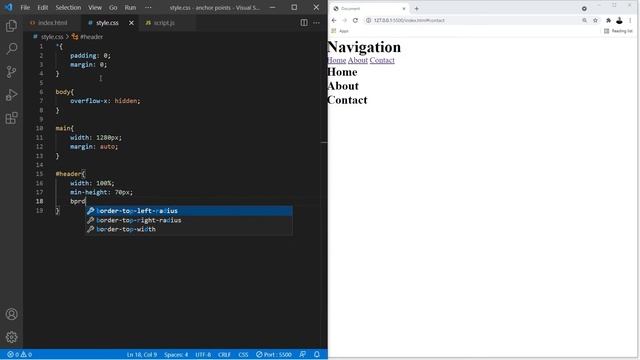Follow the Home link in webpage

[337, 60]
